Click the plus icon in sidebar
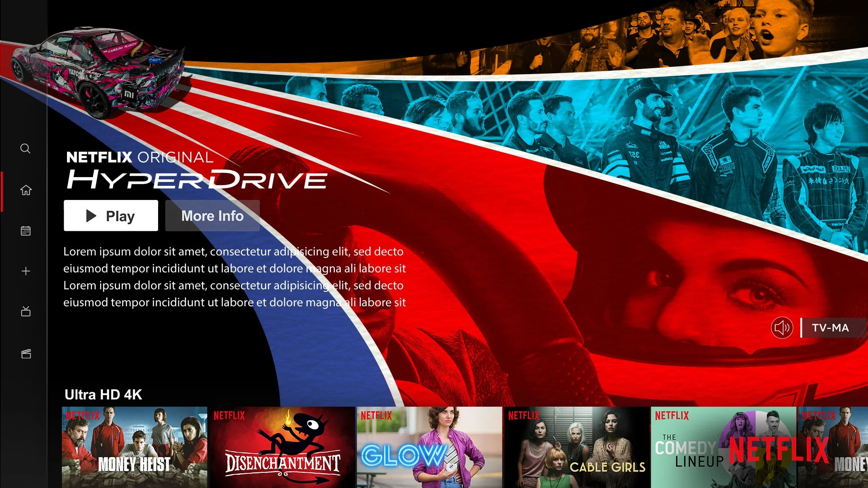This screenshot has height=488, width=868. tap(26, 271)
